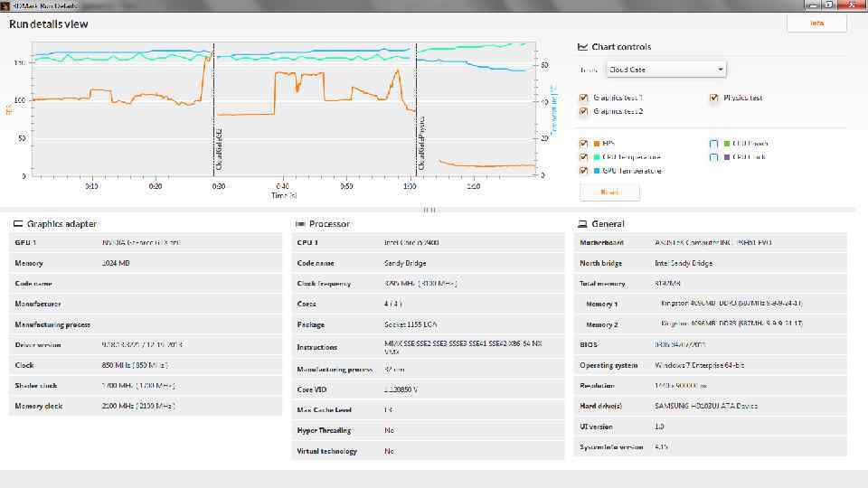Click the orange button in the top-right corner
868x488 pixels.
[816, 23]
